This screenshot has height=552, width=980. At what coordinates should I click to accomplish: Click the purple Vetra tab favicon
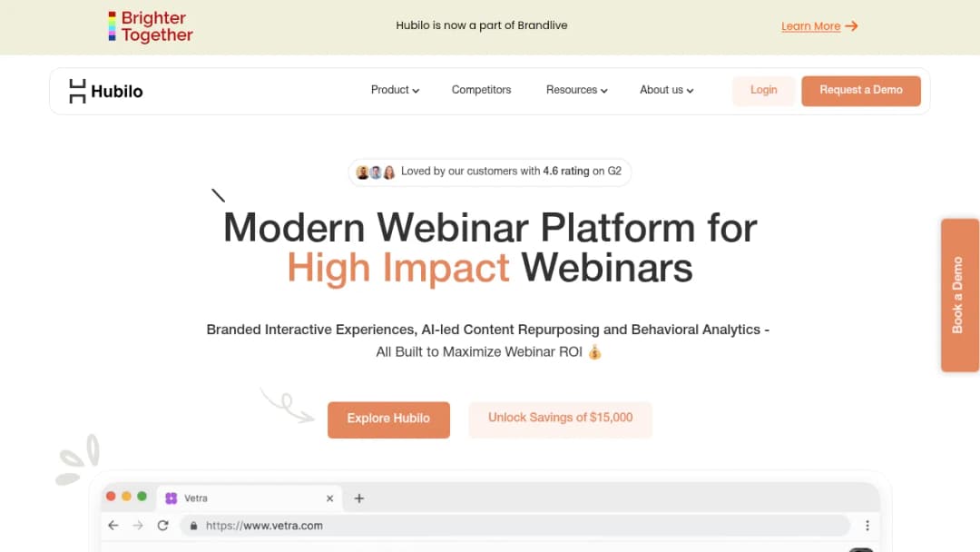tap(171, 498)
